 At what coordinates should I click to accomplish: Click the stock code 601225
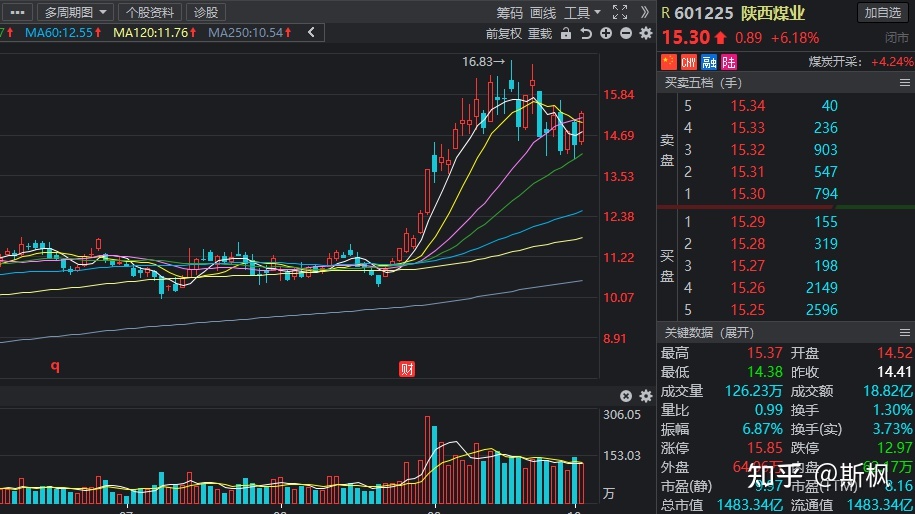pos(703,13)
